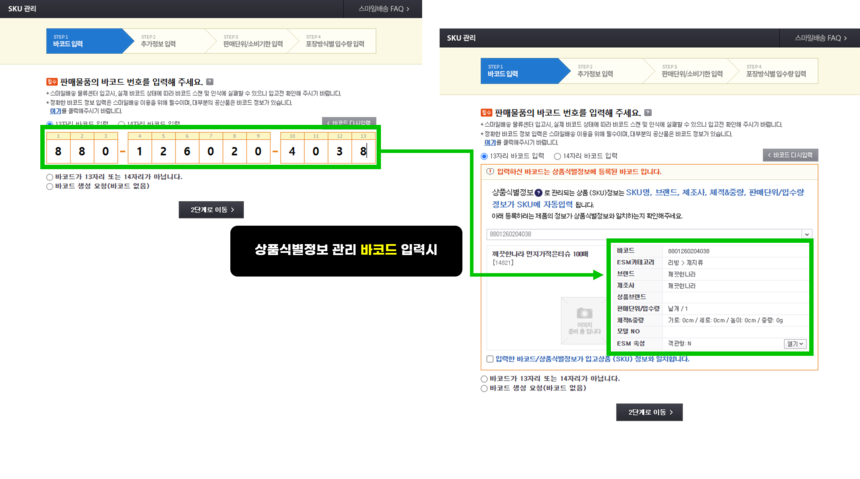Select '바코드 생성 요청(바코드 없음)' radio, right screenshot
The image size is (860, 479).
(x=484, y=388)
